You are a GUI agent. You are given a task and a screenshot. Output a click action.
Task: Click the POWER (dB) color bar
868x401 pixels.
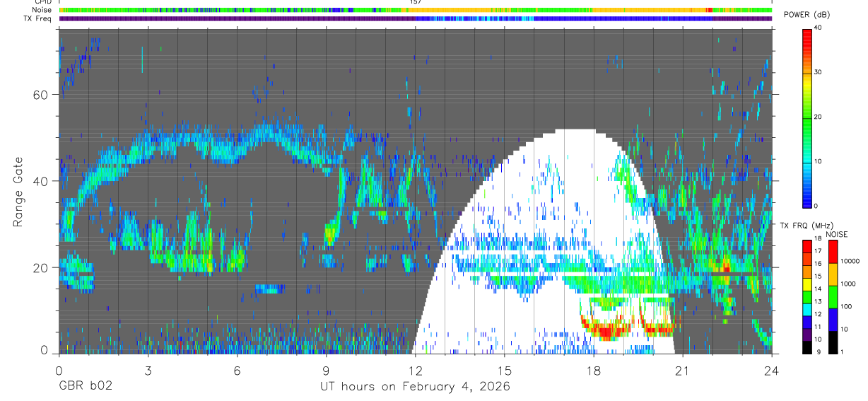point(807,117)
